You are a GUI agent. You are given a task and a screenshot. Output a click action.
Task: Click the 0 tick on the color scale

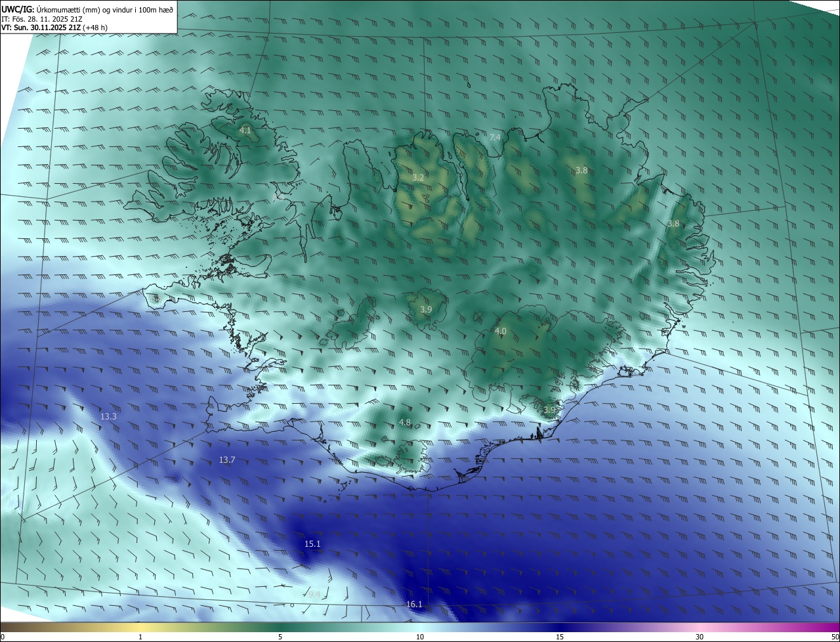coord(3,637)
